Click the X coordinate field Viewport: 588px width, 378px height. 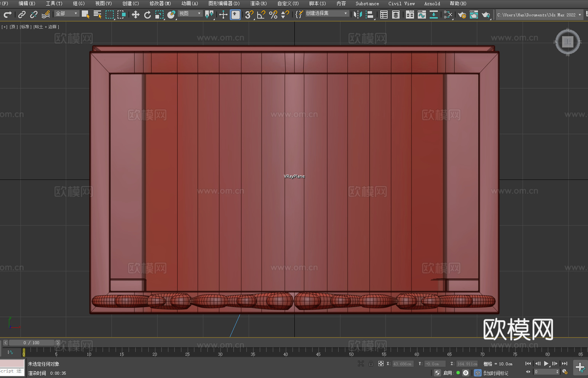point(403,364)
